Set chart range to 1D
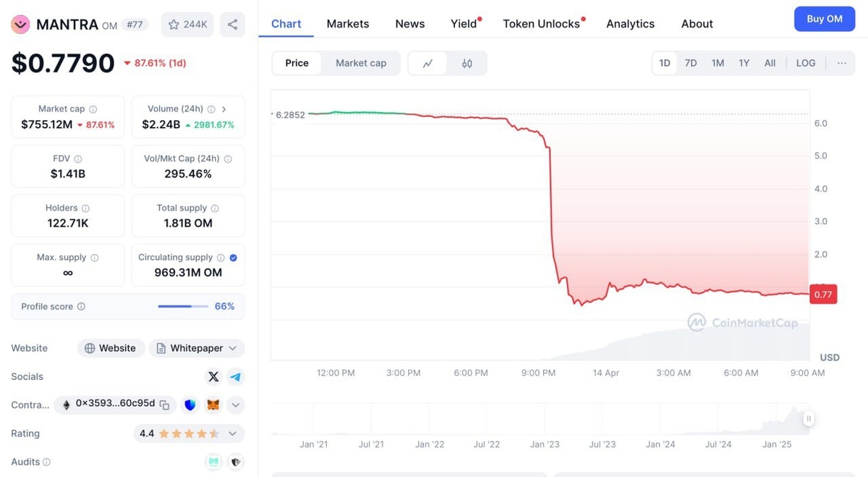This screenshot has width=868, height=477. (665, 64)
